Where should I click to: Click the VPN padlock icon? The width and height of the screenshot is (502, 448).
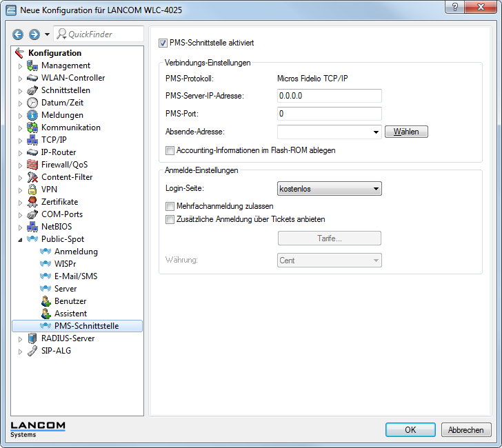pos(32,190)
